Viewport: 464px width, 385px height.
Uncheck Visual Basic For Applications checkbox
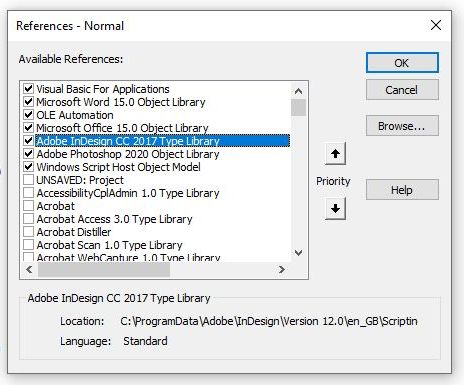[x=28, y=89]
